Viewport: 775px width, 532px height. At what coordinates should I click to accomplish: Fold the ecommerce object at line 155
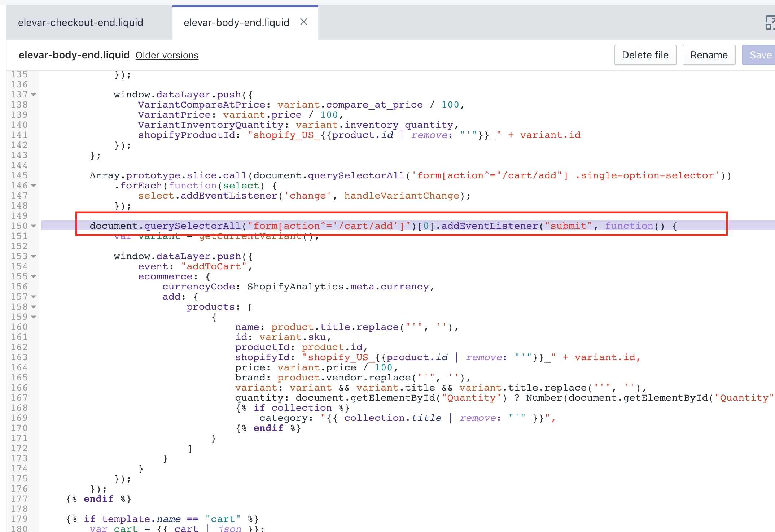tap(34, 276)
